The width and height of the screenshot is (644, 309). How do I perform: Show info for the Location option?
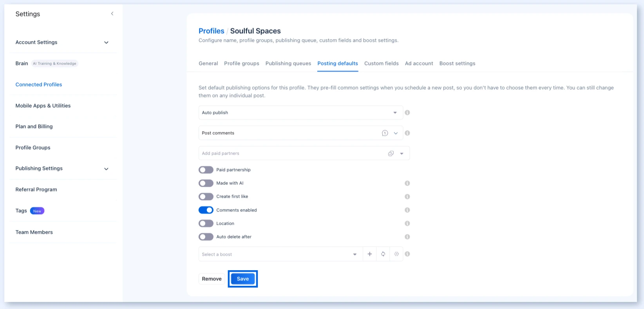[407, 224]
